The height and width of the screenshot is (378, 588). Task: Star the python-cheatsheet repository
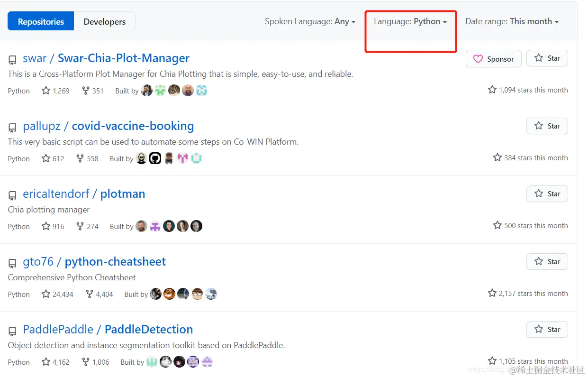[x=547, y=262]
